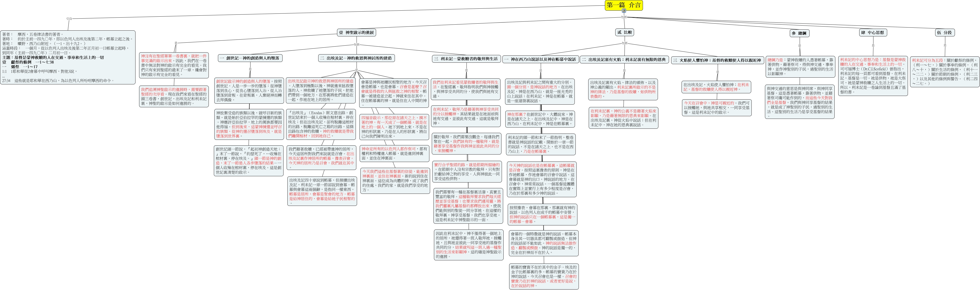980x290 pixels.
Task: Select the box beginning 神放棄受造的族類以後
Action: click(249, 124)
